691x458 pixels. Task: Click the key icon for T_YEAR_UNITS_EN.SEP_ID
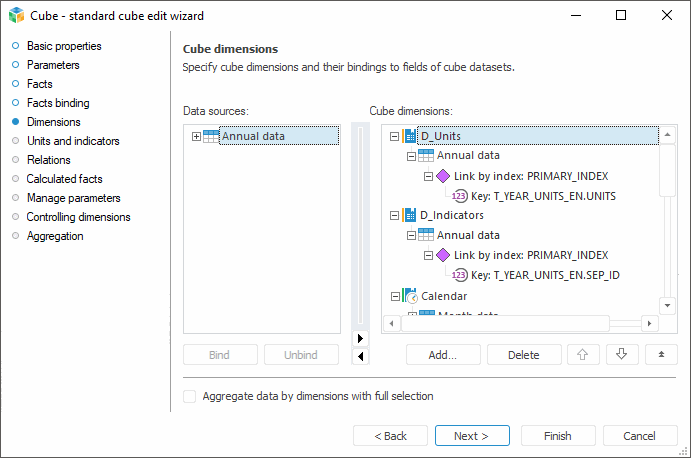click(x=460, y=275)
